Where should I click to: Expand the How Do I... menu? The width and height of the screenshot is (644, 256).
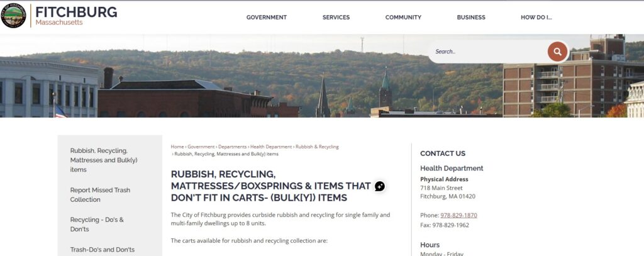pos(536,17)
